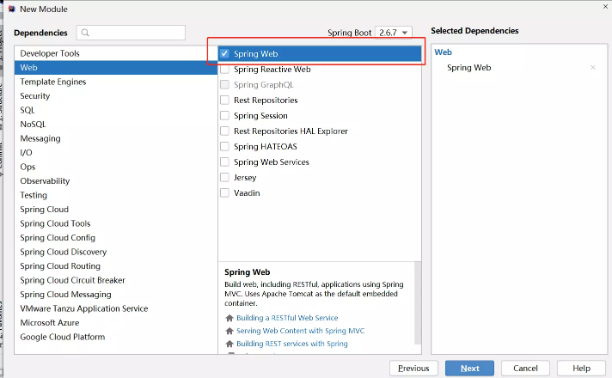Click the dependencies search field
This screenshot has height=378, width=612.
click(131, 32)
